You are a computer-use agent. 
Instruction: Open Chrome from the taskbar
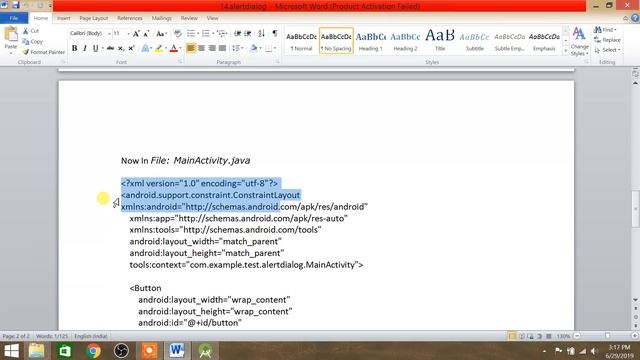(x=93, y=351)
